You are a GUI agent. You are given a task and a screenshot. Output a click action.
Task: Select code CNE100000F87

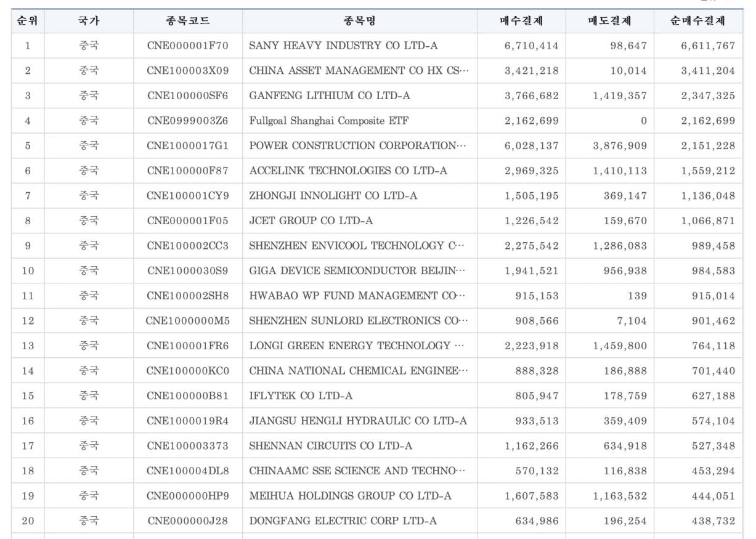click(x=188, y=170)
